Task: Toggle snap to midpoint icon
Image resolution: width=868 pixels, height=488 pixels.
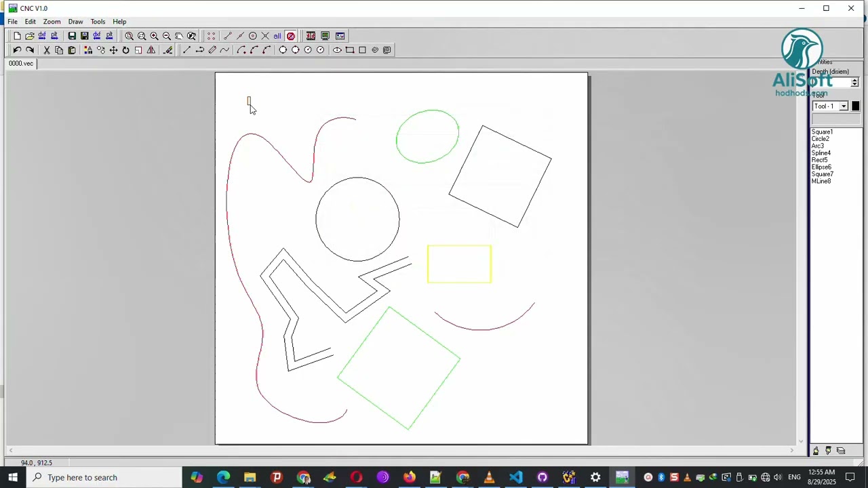Action: click(x=240, y=36)
